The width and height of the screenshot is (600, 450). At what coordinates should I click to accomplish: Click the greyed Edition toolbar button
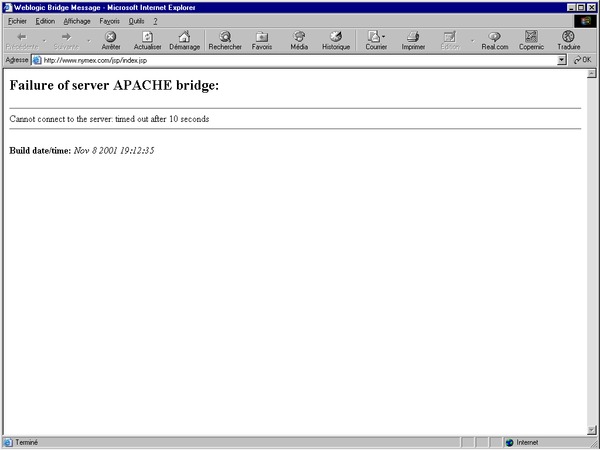coord(450,41)
